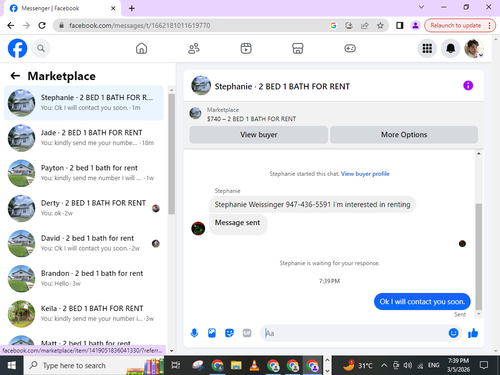500x375 pixels.
Task: Open Jade 2 BED 1 BATH conversation
Action: pyautogui.click(x=84, y=138)
